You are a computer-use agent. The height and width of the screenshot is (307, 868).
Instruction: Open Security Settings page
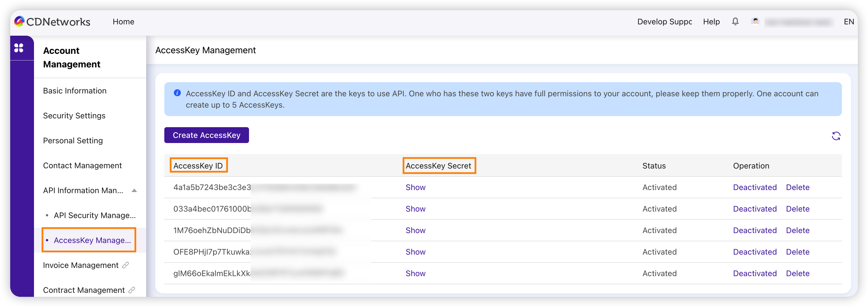point(74,116)
